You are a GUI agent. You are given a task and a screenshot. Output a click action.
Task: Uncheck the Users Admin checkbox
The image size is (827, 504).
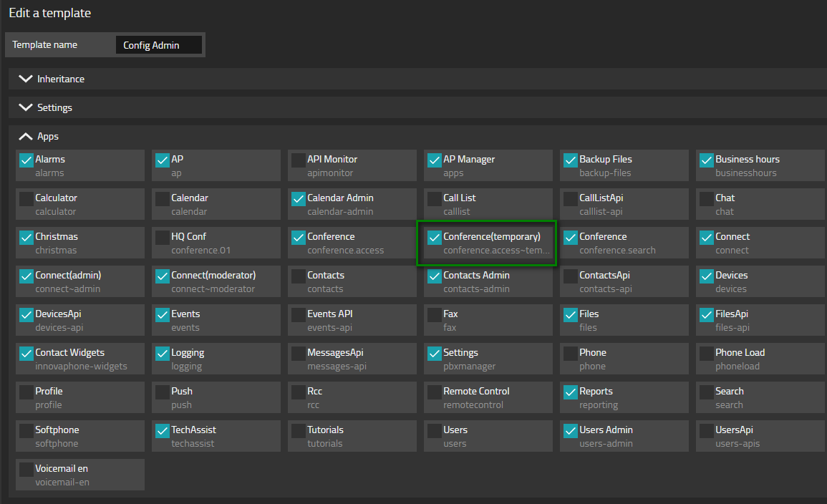coord(571,431)
